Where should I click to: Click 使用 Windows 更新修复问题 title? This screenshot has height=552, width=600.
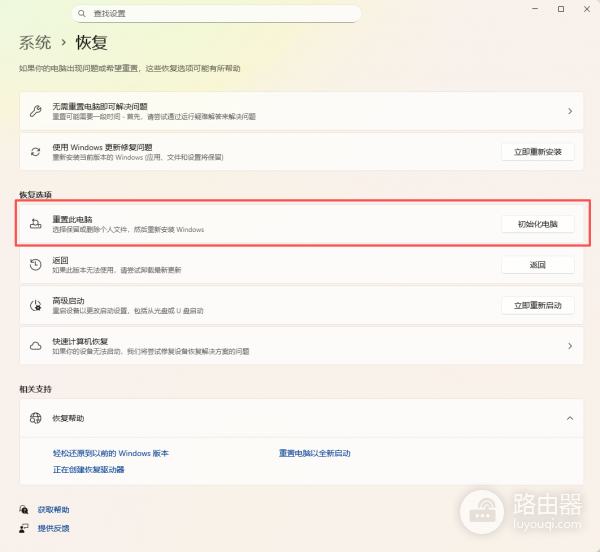[x=102, y=147]
